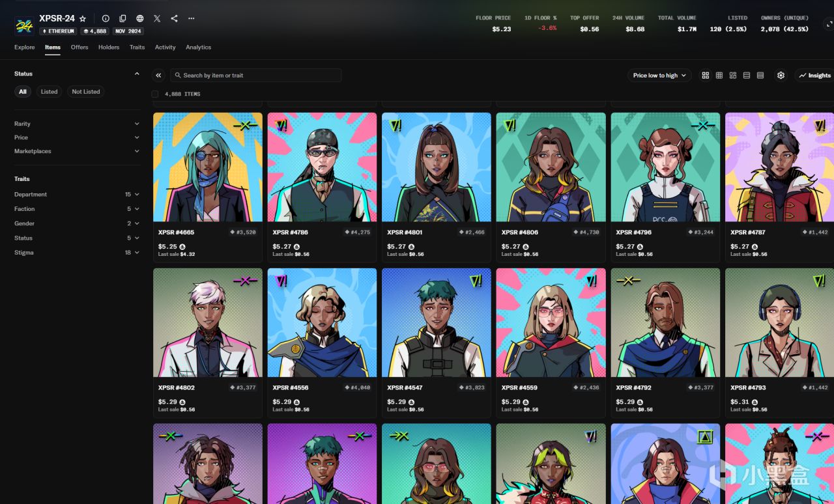The height and width of the screenshot is (504, 834).
Task: Expand the Faction trait
Action: (x=77, y=209)
